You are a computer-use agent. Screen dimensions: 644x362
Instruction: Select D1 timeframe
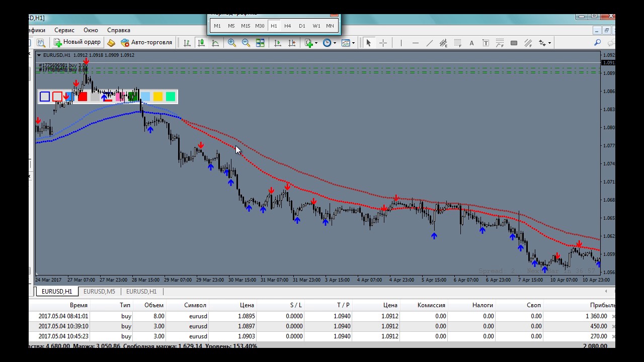point(302,26)
